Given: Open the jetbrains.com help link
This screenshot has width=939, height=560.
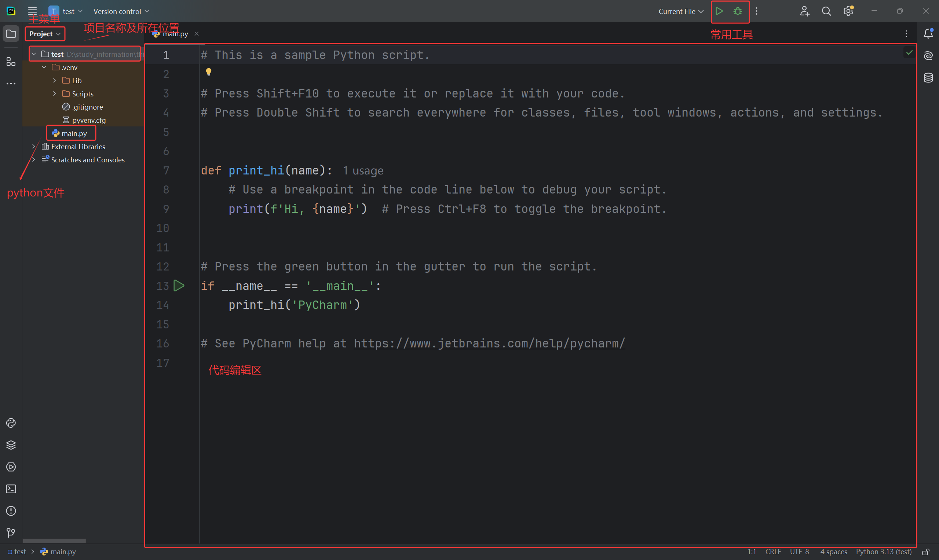Looking at the screenshot, I should click(x=489, y=343).
